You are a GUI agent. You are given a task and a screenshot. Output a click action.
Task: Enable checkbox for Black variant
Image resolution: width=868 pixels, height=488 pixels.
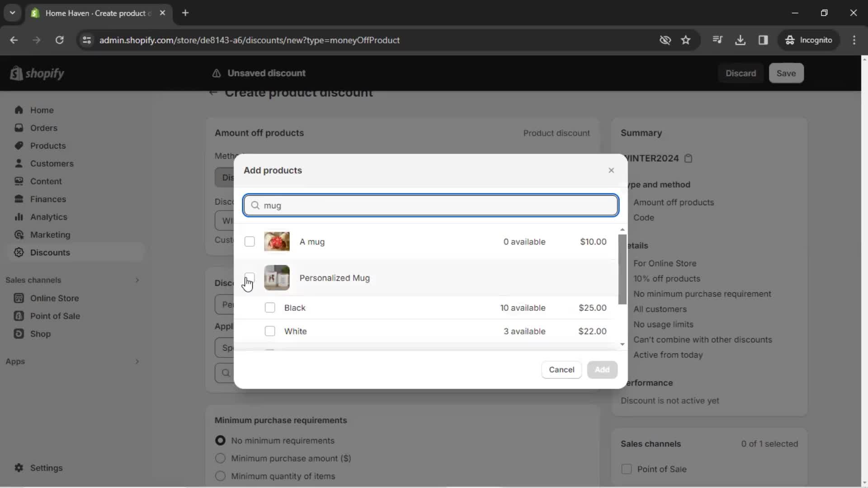coord(269,307)
